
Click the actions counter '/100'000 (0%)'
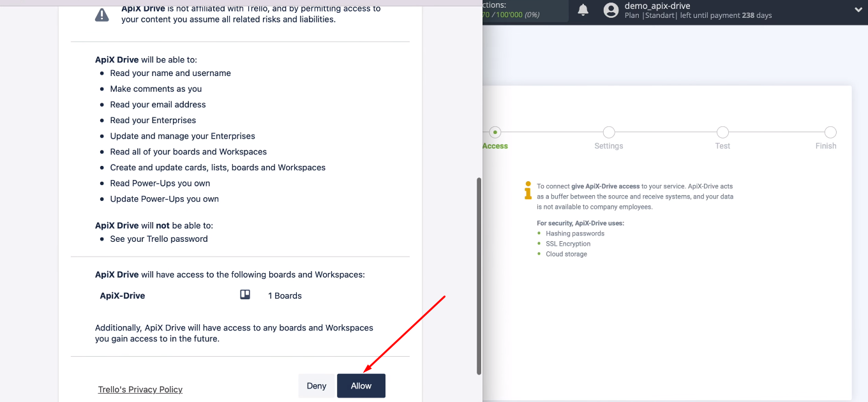pyautogui.click(x=515, y=15)
